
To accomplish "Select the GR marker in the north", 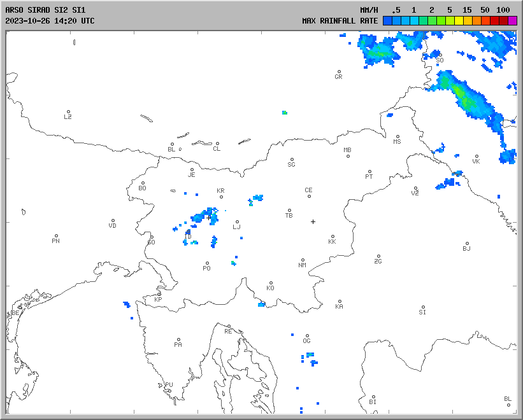I will tap(339, 72).
